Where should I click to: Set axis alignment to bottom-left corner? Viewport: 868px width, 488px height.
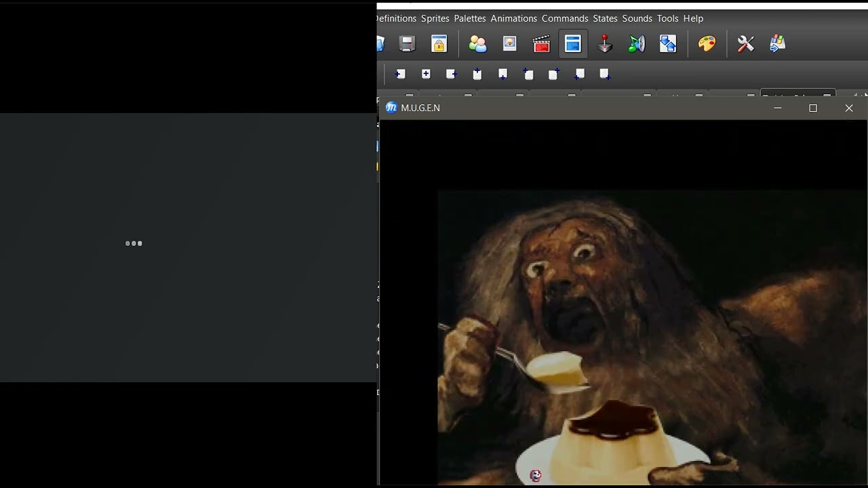[x=579, y=74]
